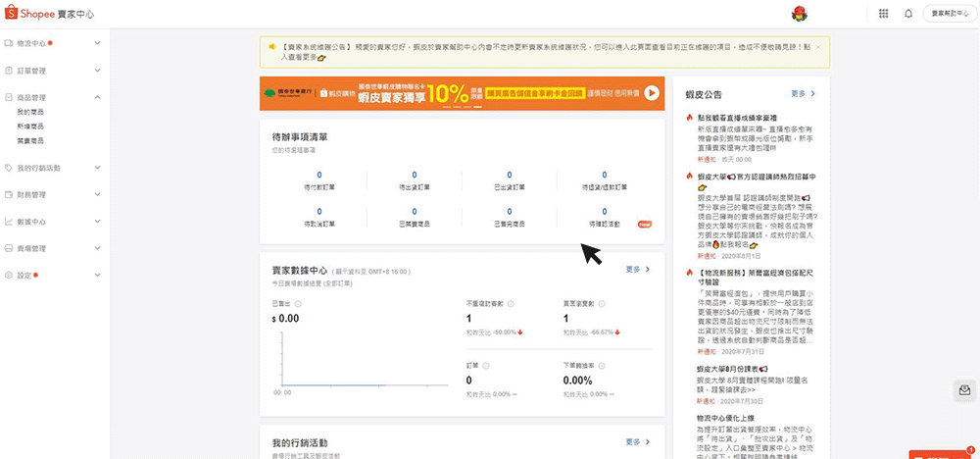Click play arrow on the orange banner
This screenshot has width=980, height=459.
651,93
